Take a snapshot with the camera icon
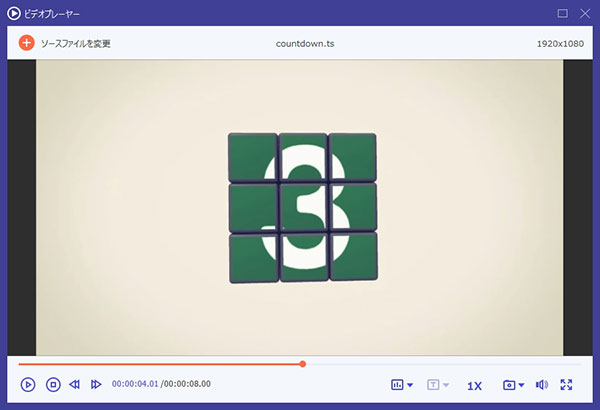 tap(509, 385)
